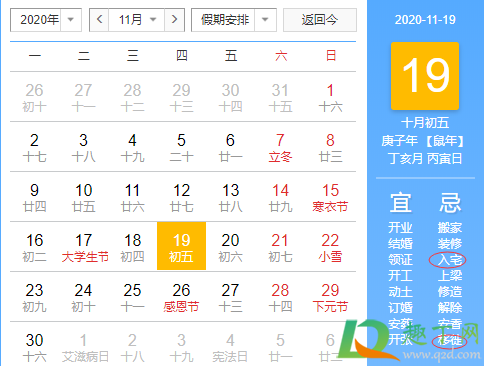Select October 30 十四 cell

pyautogui.click(x=230, y=97)
